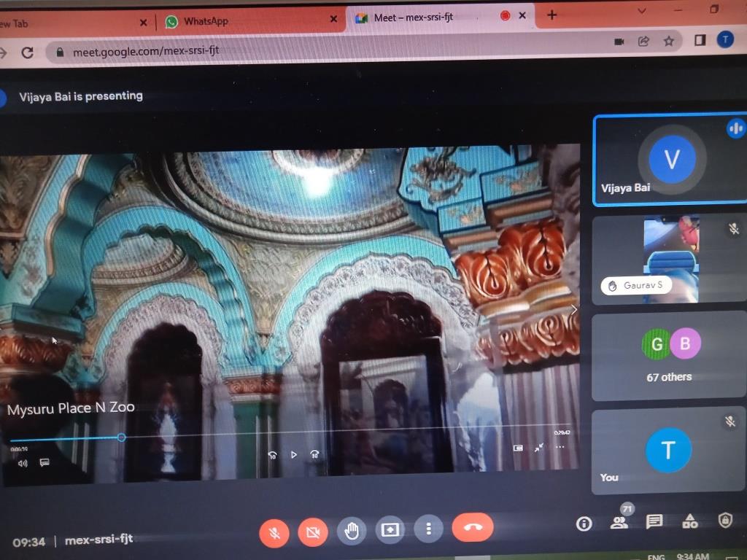This screenshot has width=747, height=560.
Task: Open activities shapes icon
Action: [x=690, y=521]
